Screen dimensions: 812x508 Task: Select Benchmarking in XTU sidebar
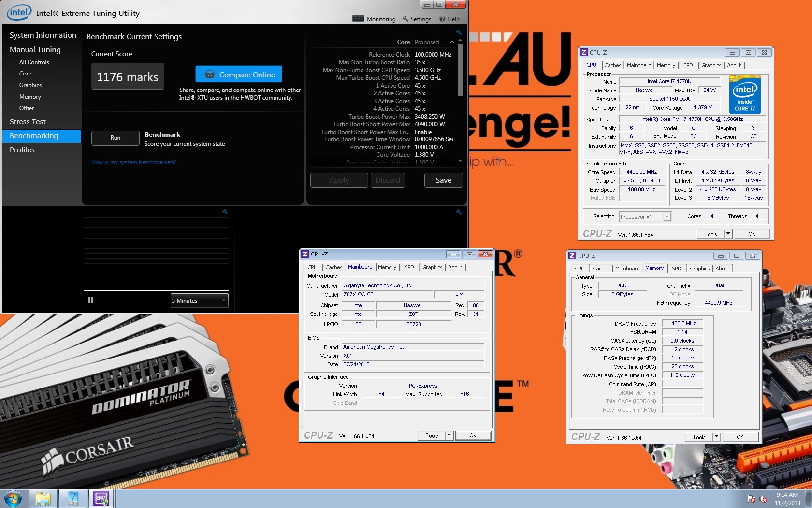tap(42, 136)
